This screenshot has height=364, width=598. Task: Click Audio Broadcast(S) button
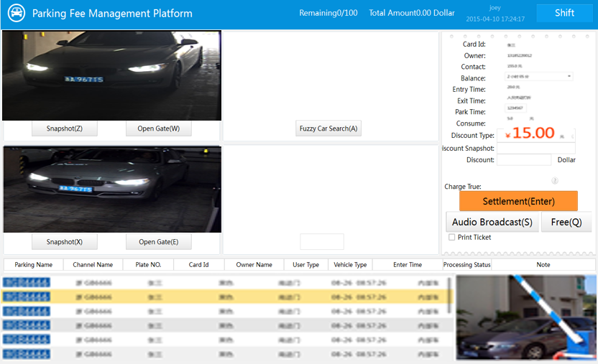(x=492, y=222)
